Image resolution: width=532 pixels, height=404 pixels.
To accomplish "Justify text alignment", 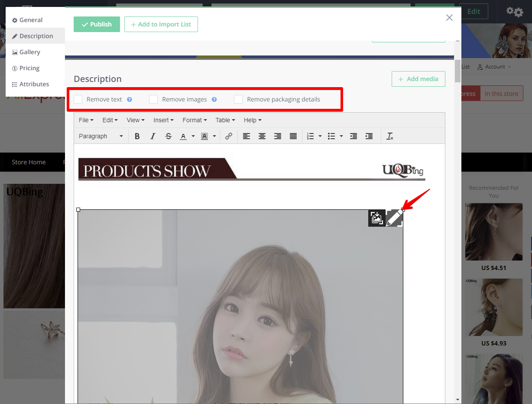I will (293, 136).
